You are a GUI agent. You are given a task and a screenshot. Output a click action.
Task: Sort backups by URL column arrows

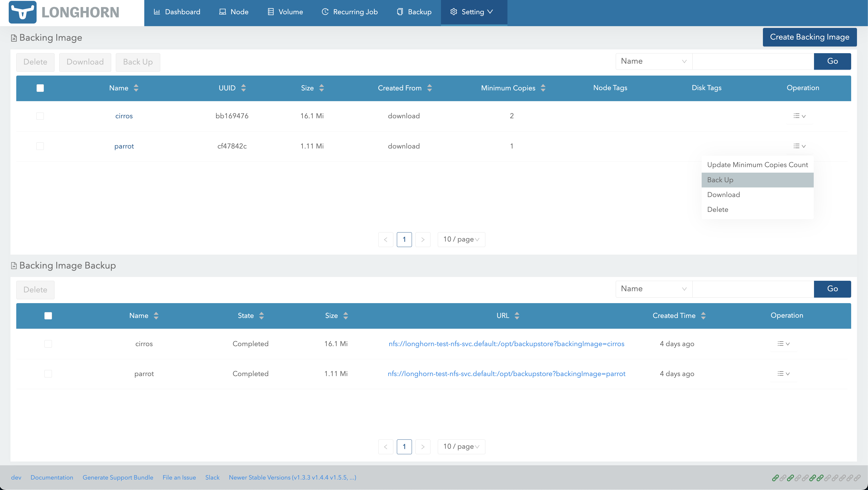point(517,316)
